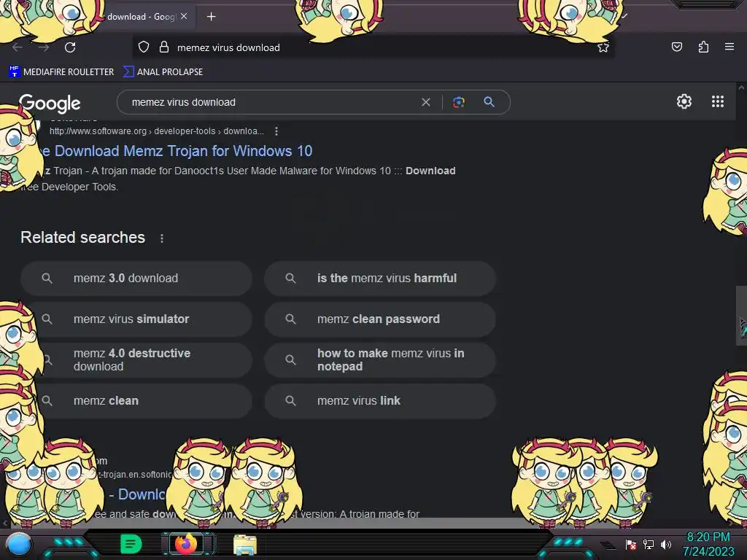Screen dimensions: 747x560
Task: Open result options for softoware.org result
Action: coord(276,131)
